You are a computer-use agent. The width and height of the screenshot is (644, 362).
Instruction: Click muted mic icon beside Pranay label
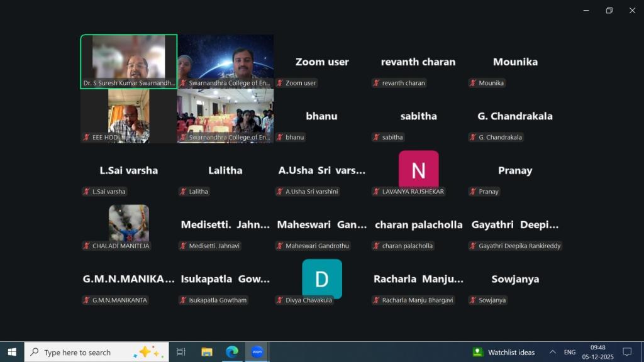[473, 192]
